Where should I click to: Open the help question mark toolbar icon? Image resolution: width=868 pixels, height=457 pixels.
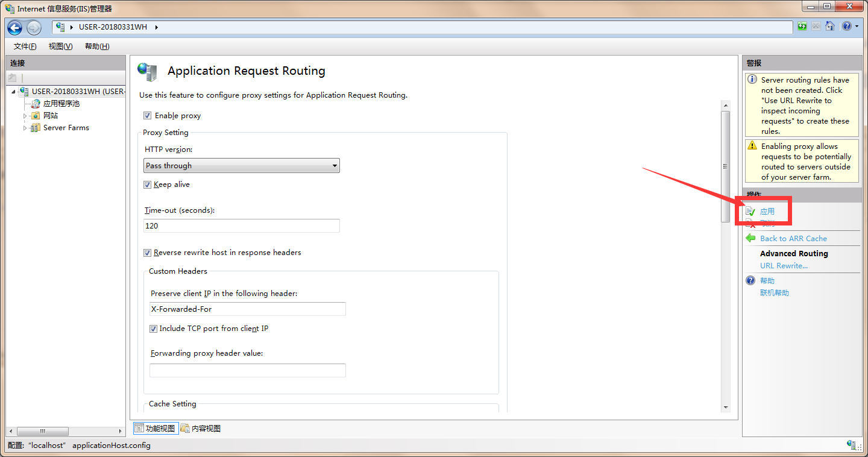pyautogui.click(x=847, y=27)
